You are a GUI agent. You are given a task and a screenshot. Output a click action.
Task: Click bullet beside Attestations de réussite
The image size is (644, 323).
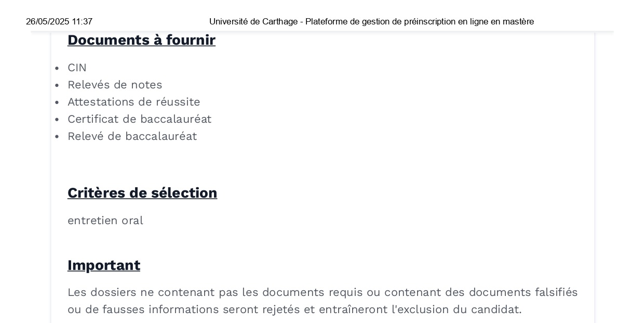point(57,102)
